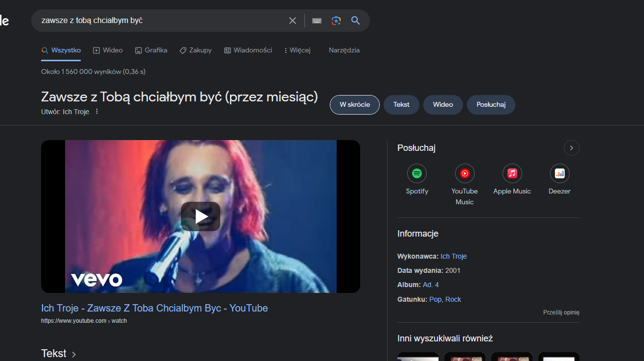Image resolution: width=644 pixels, height=361 pixels.
Task: Open the song on Spotify
Action: (417, 173)
